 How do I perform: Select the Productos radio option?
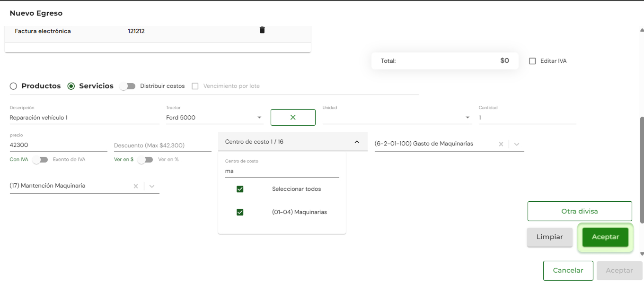tap(13, 86)
